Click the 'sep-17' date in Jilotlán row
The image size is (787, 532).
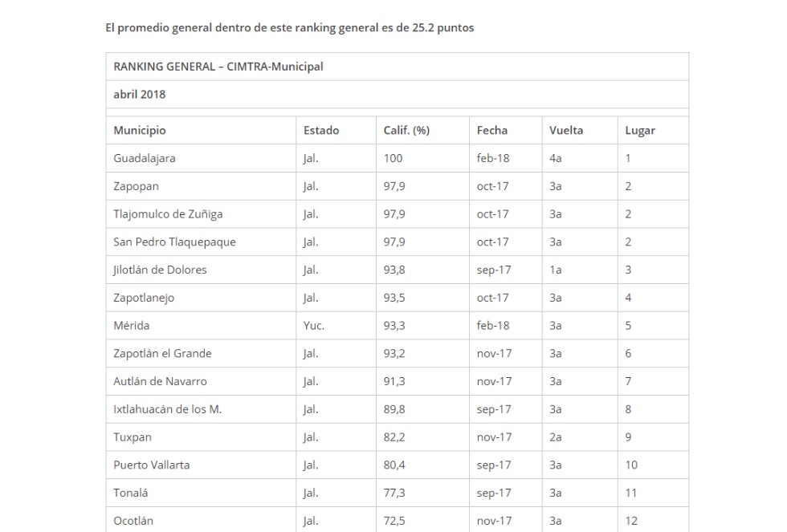pyautogui.click(x=494, y=270)
